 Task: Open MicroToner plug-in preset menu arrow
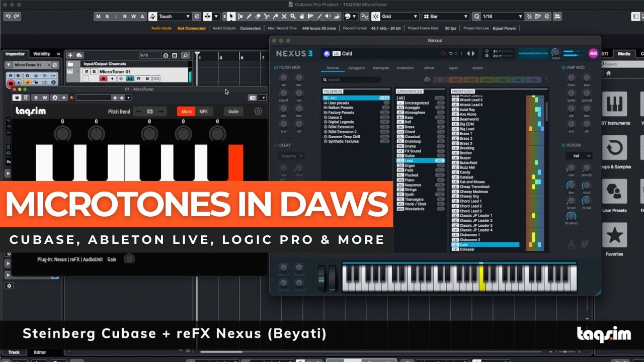tap(128, 98)
